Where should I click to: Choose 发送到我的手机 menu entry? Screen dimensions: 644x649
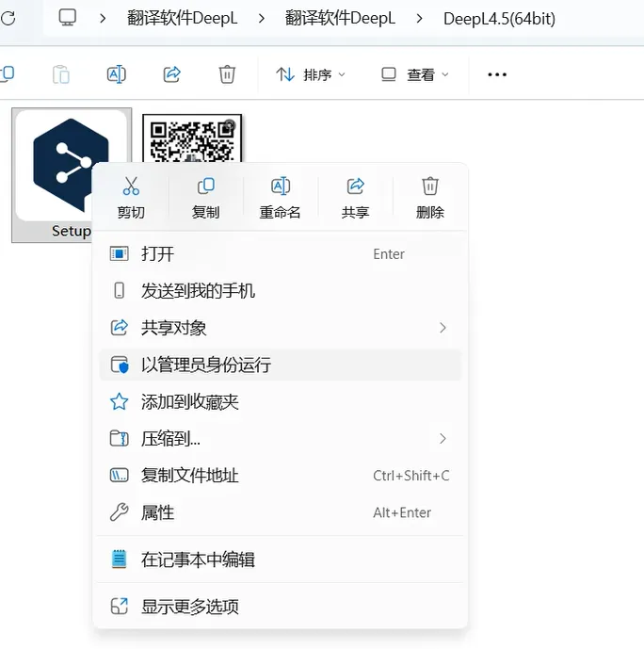coord(281,290)
